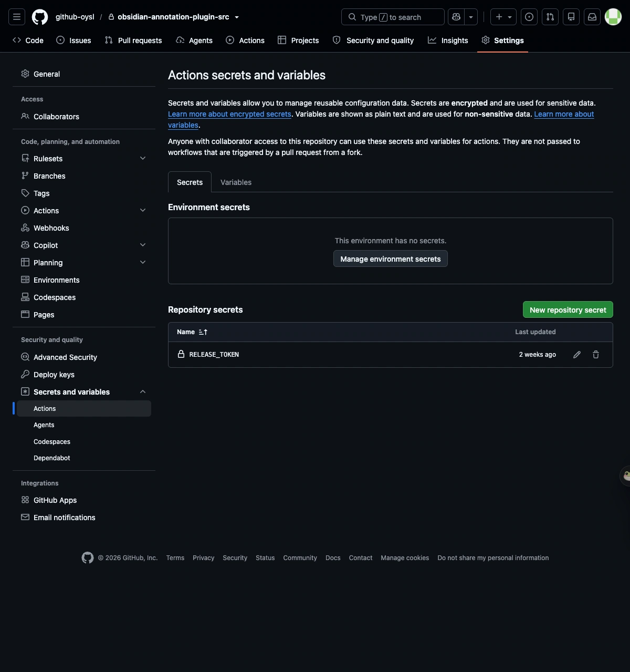Viewport: 630px width, 672px height.
Task: Edit the RELEASE_TOKEN secret with pencil icon
Action: pyautogui.click(x=577, y=355)
